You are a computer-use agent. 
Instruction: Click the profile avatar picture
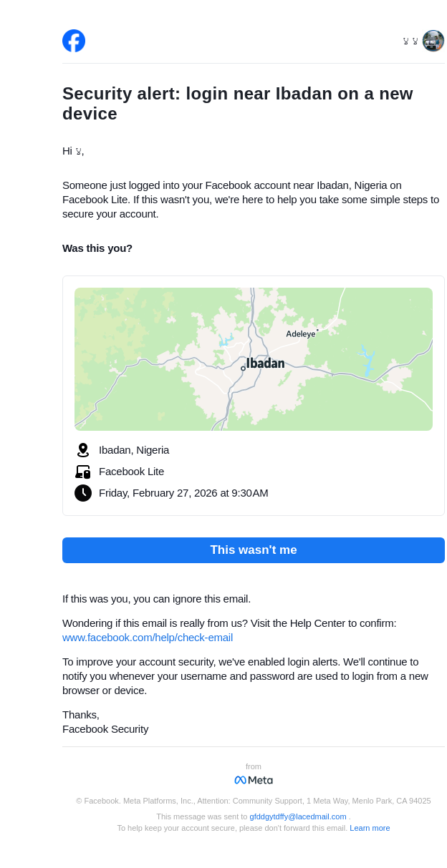pyautogui.click(x=433, y=41)
